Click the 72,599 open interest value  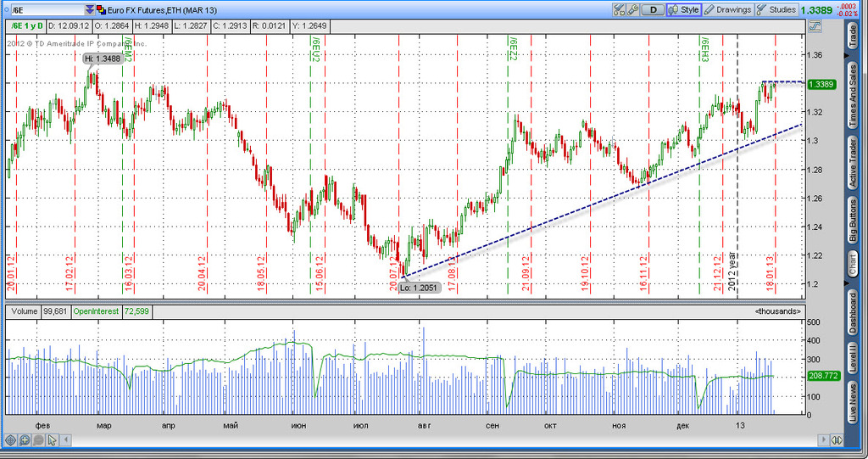click(x=136, y=311)
